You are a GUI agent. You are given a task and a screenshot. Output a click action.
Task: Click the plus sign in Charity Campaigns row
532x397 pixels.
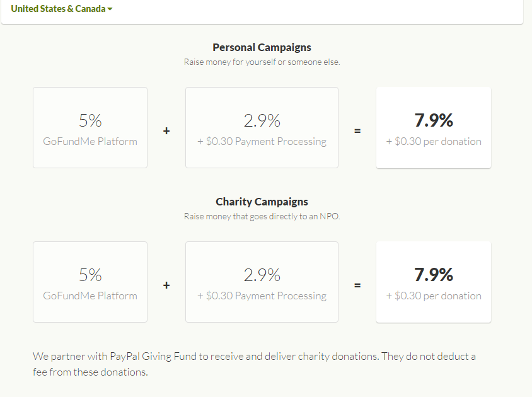click(x=166, y=285)
